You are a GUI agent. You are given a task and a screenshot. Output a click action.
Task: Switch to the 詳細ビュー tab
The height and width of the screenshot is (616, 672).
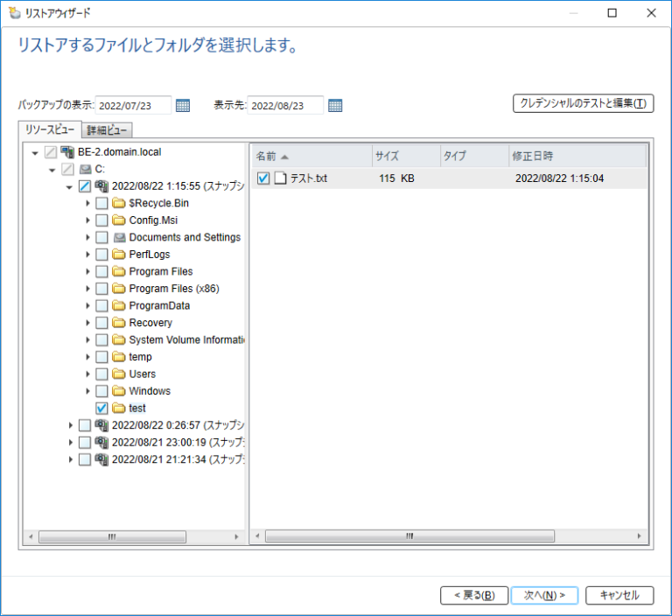pos(108,130)
